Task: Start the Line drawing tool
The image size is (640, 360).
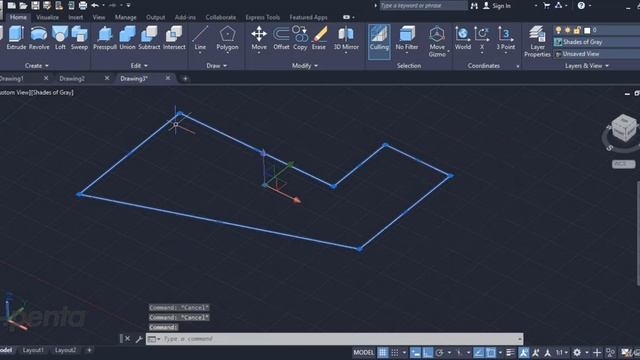Action: coord(200,39)
